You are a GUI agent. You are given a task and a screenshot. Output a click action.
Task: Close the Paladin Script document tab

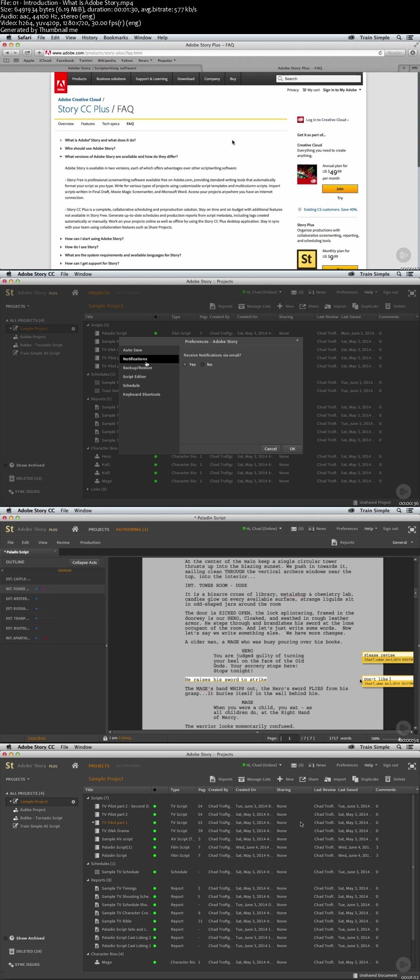(55, 551)
